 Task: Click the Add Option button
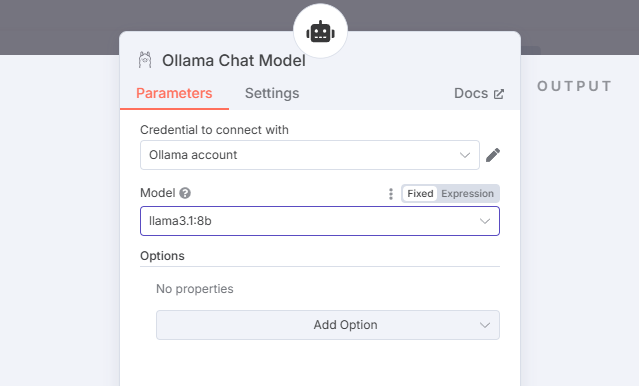[x=328, y=325]
